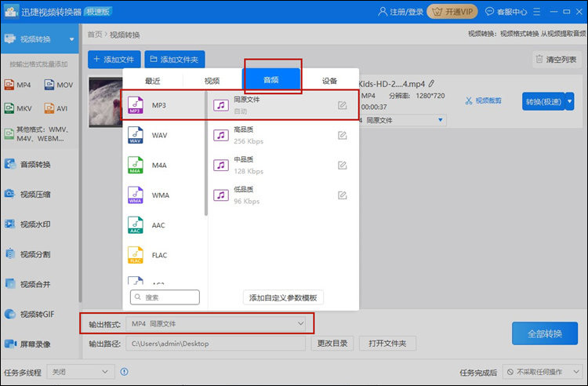Click 全部转换 convert all button
The height and width of the screenshot is (386, 588).
pyautogui.click(x=545, y=333)
